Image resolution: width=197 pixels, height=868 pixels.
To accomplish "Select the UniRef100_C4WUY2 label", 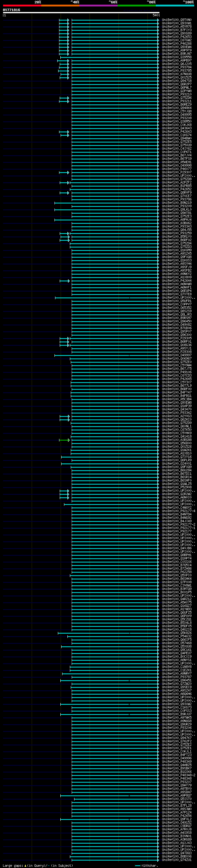I will (176, 507).
